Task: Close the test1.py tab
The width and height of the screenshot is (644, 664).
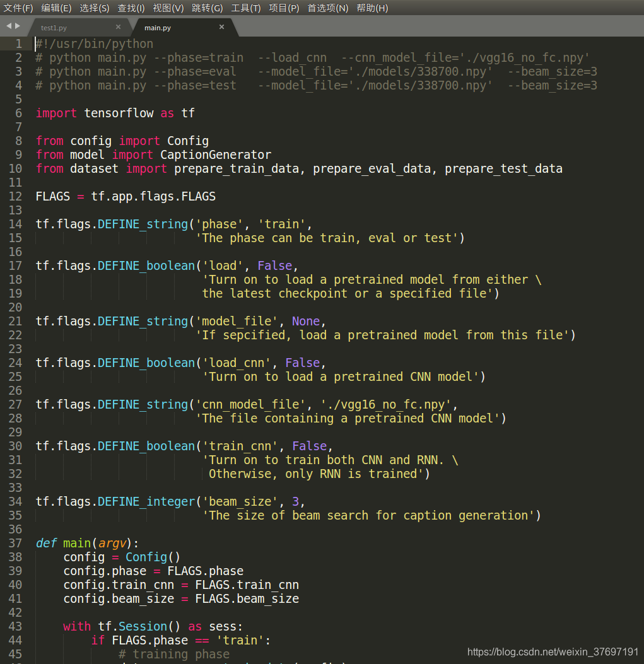Action: (118, 27)
